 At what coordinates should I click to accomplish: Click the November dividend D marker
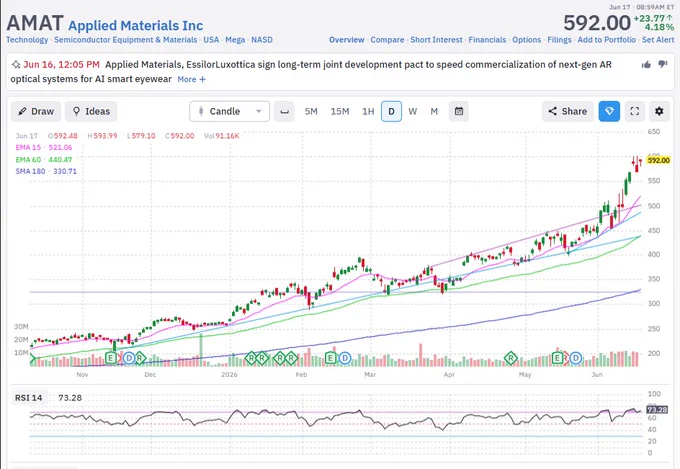(129, 358)
